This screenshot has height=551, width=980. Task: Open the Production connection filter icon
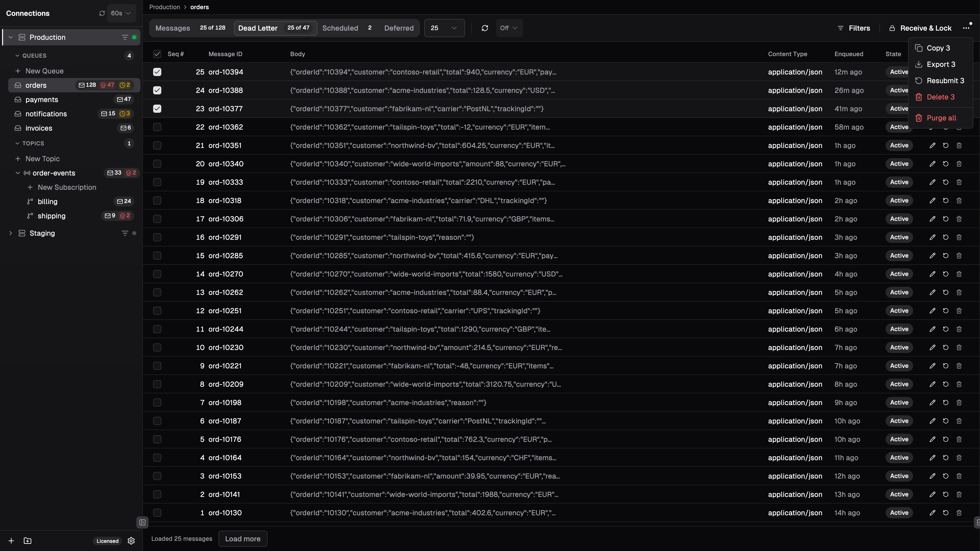[125, 37]
